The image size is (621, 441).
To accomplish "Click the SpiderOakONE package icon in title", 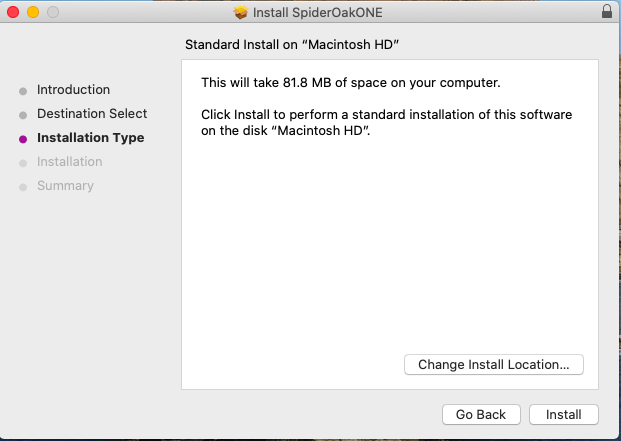I will tap(240, 13).
